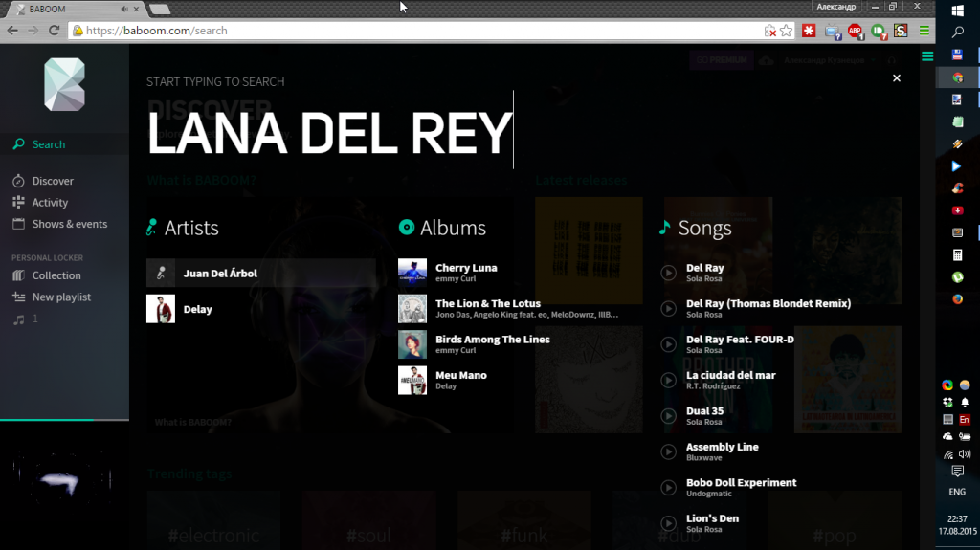Click Delay artist thumbnail
The width and height of the screenshot is (980, 550).
click(161, 309)
